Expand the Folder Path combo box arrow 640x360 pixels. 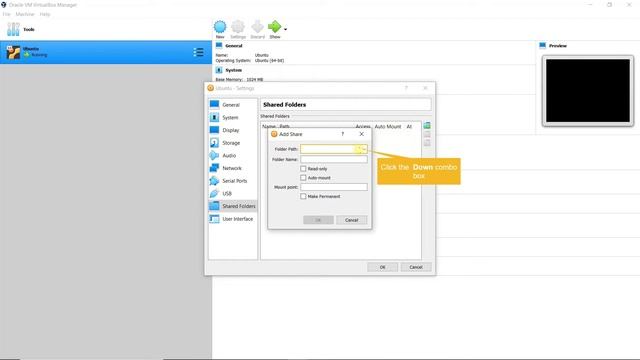tap(364, 149)
